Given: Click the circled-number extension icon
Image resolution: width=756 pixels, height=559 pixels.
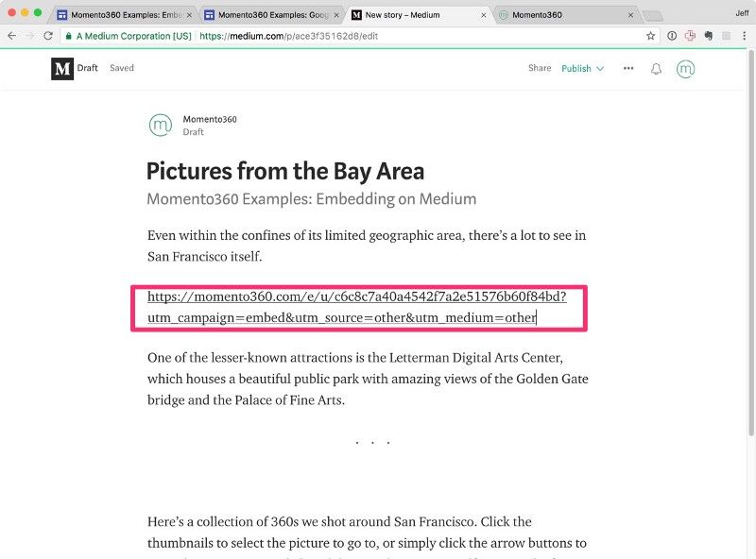Looking at the screenshot, I should click(x=672, y=36).
